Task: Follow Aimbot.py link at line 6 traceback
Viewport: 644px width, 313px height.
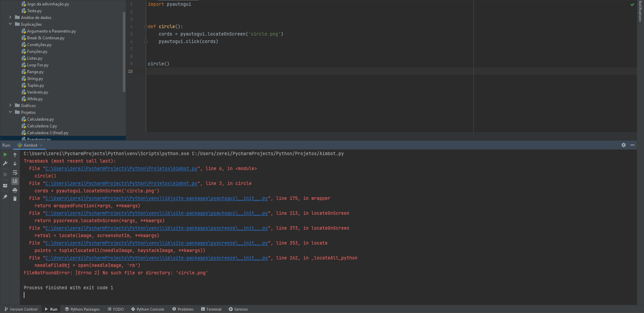Action: click(121, 168)
